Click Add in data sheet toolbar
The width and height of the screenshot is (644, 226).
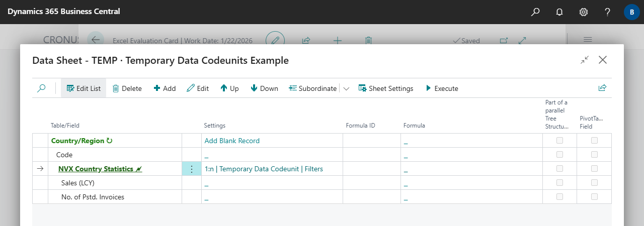(x=165, y=88)
